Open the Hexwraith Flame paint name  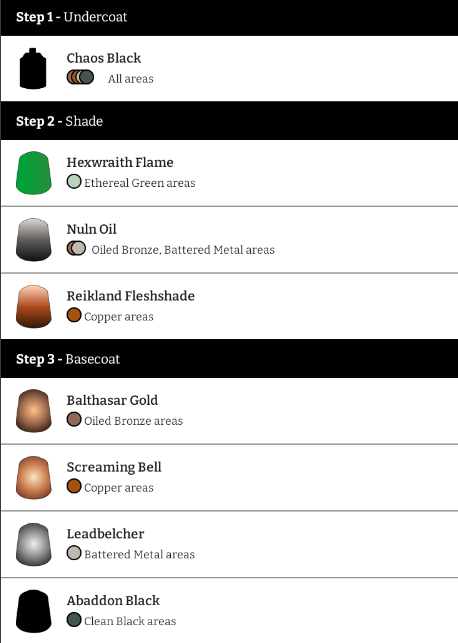(x=120, y=162)
